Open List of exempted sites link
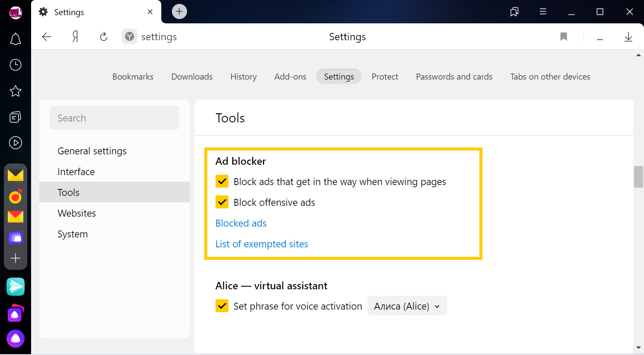The width and height of the screenshot is (644, 355). click(x=262, y=244)
